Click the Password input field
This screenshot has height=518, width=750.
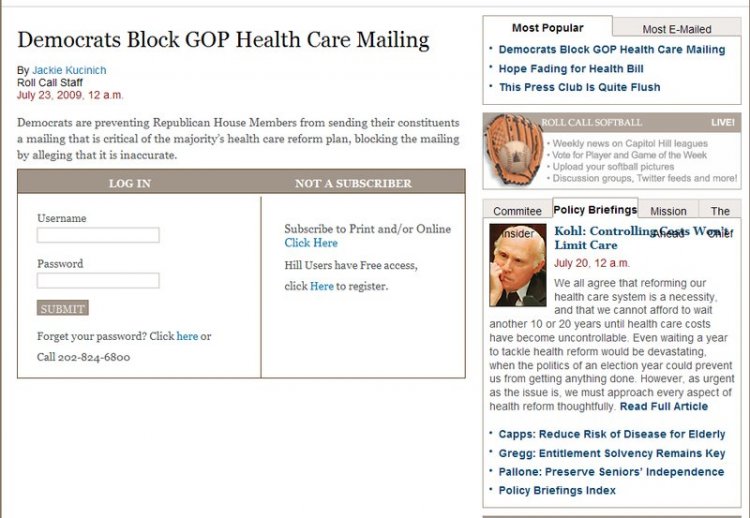[98, 281]
